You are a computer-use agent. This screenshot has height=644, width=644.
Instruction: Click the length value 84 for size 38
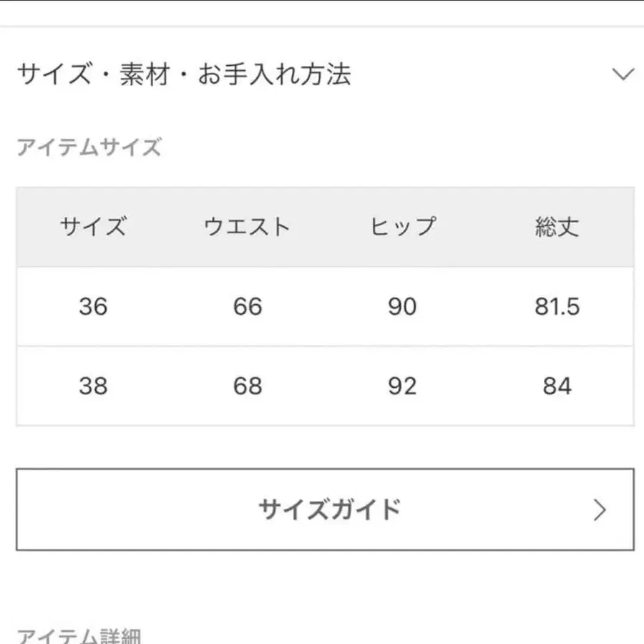(x=558, y=386)
